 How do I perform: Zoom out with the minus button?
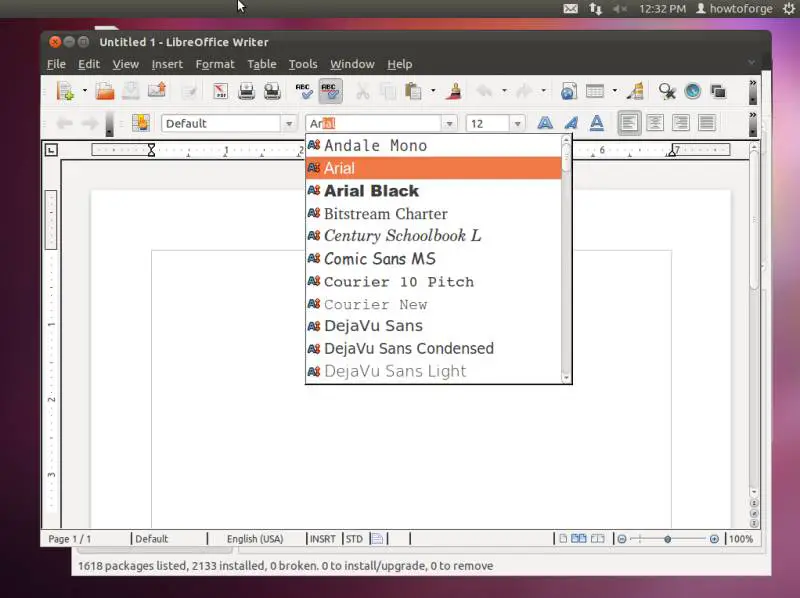pos(621,539)
